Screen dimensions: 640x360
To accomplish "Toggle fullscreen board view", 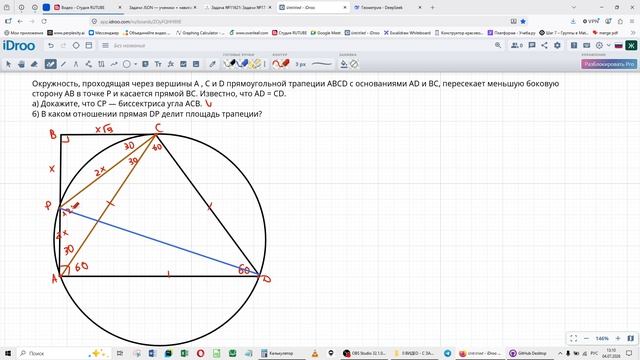I will [573, 338].
